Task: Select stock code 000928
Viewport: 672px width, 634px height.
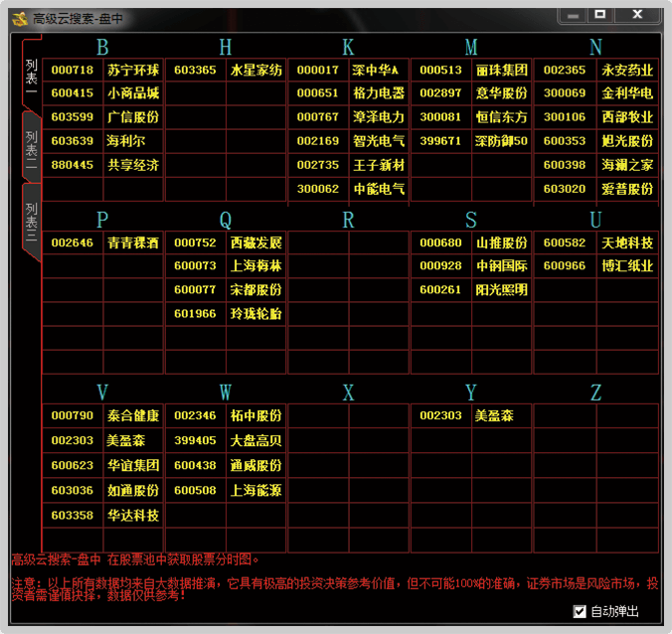Action: pyautogui.click(x=440, y=266)
